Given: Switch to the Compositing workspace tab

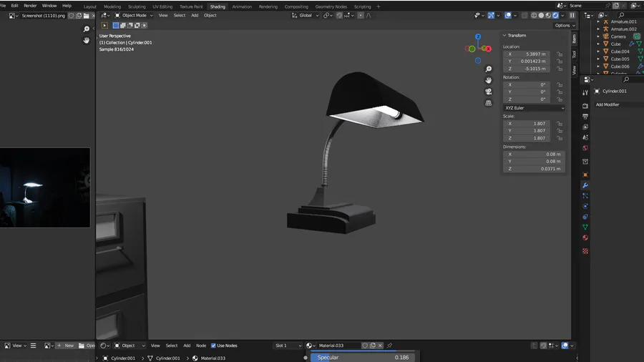Looking at the screenshot, I should pos(296,6).
